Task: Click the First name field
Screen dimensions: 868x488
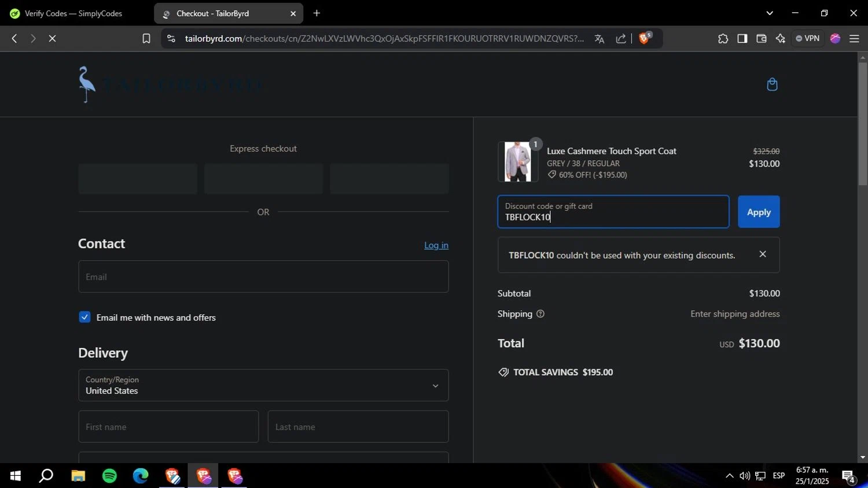Action: pyautogui.click(x=168, y=427)
